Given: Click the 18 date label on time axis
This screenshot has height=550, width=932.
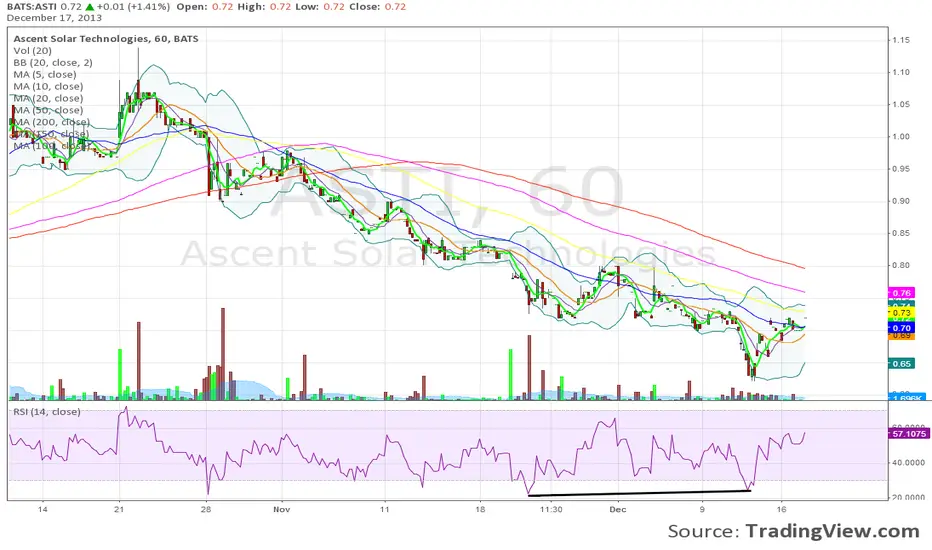Looking at the screenshot, I should coord(480,509).
